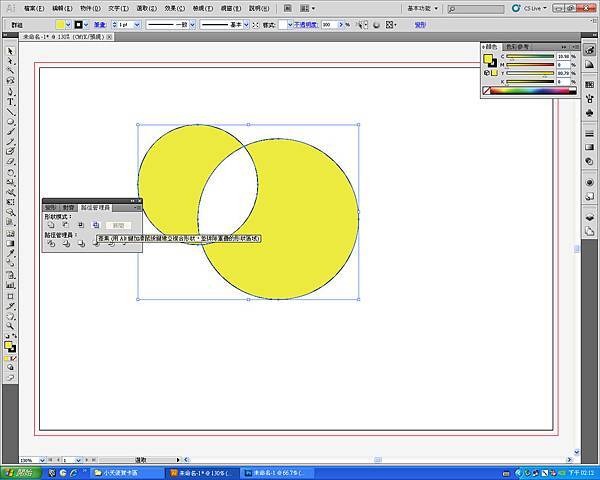Image resolution: width=600 pixels, height=480 pixels.
Task: Click the CMYK color spectrum bar
Action: pos(531,91)
